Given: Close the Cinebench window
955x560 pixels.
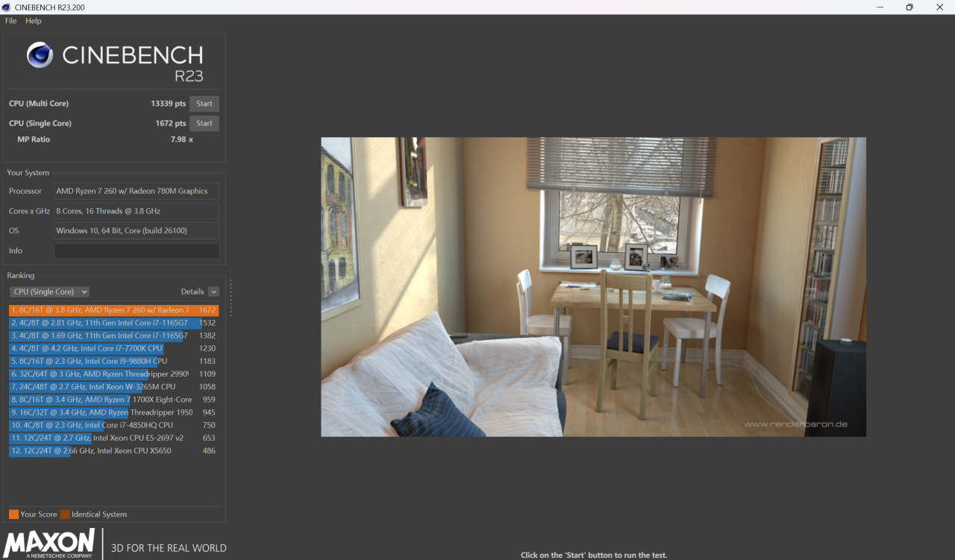Looking at the screenshot, I should (939, 7).
